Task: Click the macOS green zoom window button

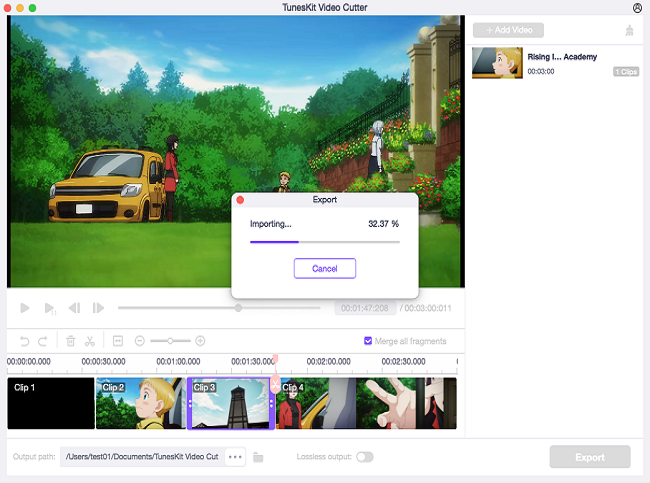Action: (32, 8)
